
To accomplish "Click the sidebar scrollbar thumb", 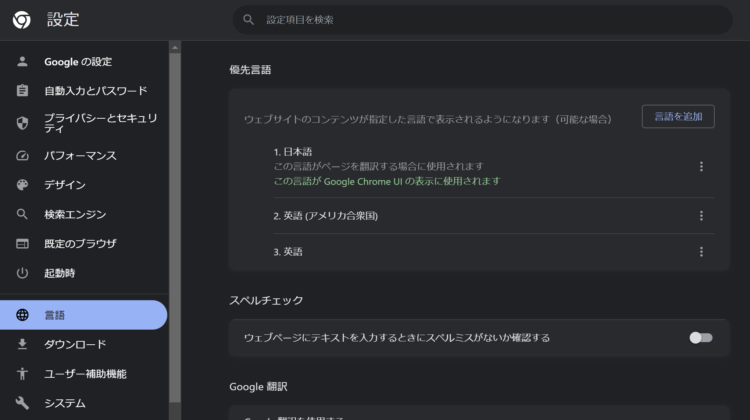I will point(175,227).
